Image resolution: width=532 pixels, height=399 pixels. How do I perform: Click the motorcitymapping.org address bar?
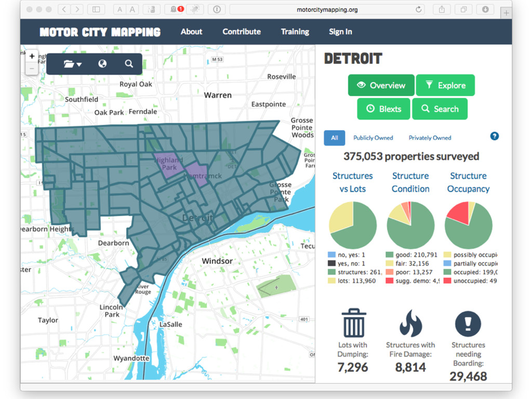pyautogui.click(x=327, y=9)
